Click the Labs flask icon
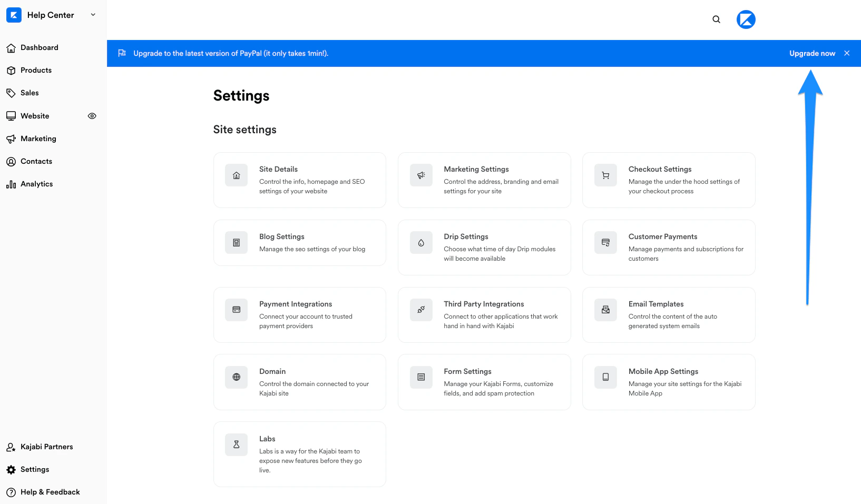 click(x=236, y=444)
